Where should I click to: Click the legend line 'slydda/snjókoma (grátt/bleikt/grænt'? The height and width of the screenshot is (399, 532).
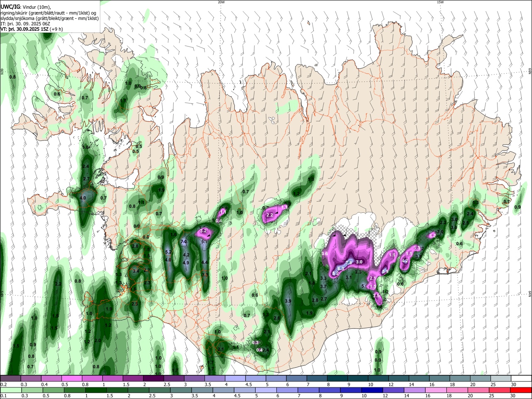point(37,18)
